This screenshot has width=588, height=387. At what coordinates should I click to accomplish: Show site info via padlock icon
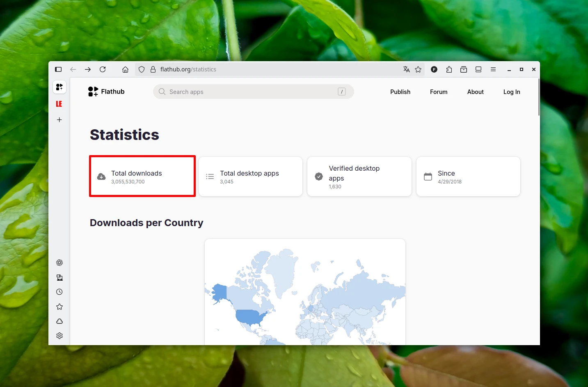[x=153, y=69]
